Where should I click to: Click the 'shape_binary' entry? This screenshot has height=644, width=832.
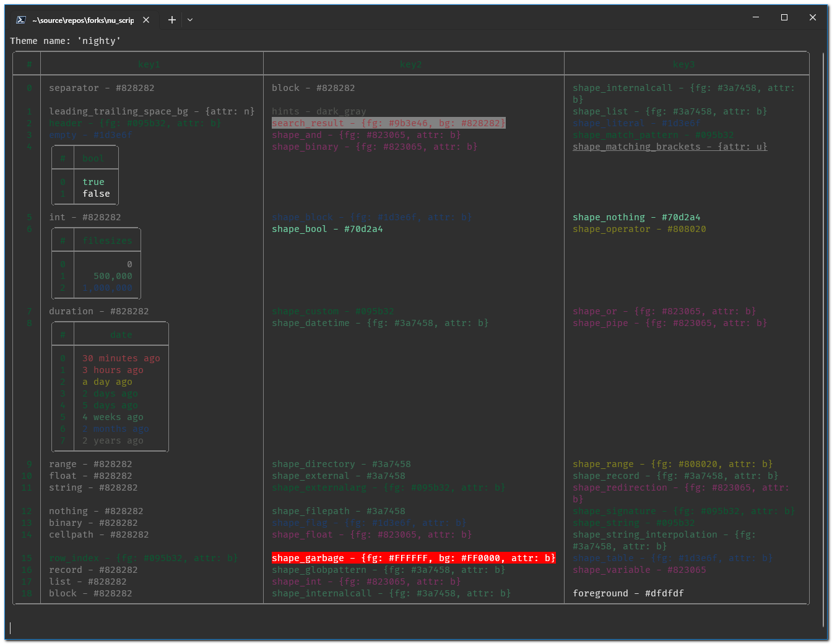pyautogui.click(x=375, y=147)
